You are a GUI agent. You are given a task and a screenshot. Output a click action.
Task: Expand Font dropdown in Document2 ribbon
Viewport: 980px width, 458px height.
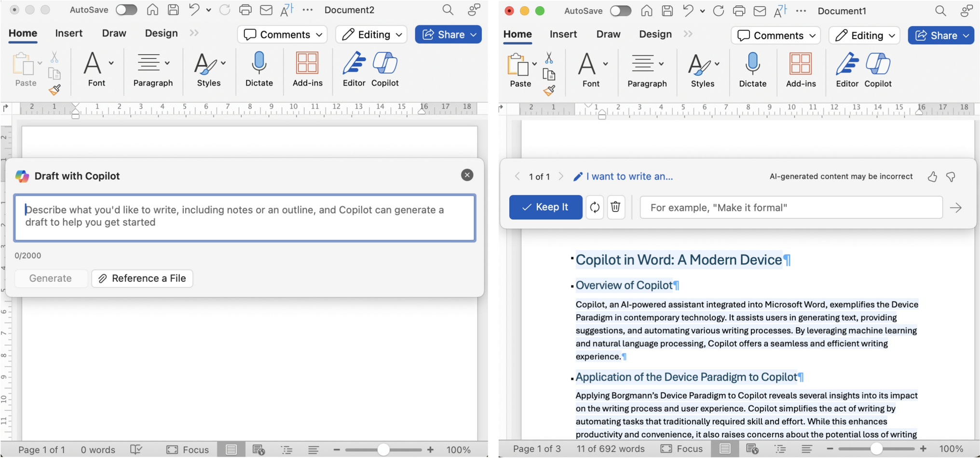(111, 63)
